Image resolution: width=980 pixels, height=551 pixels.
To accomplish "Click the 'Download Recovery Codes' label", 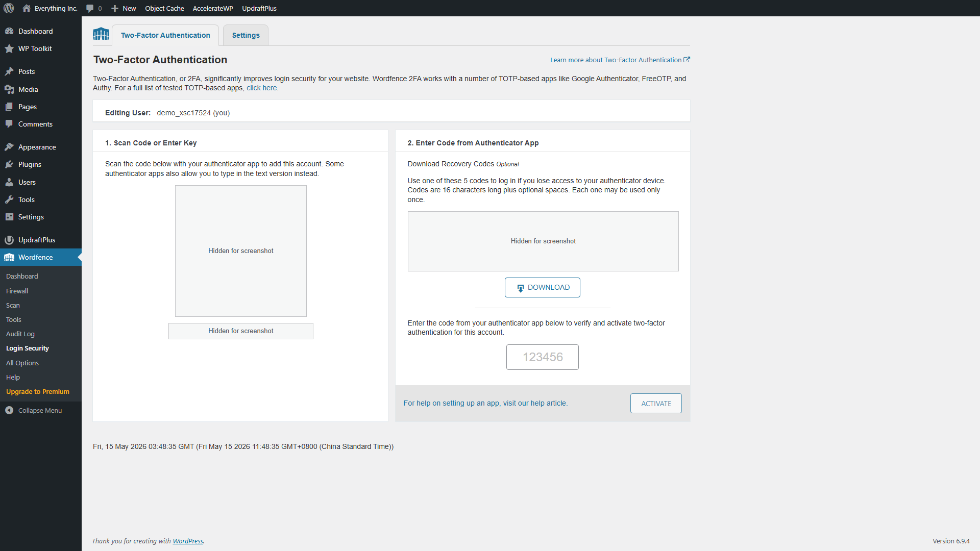I will (451, 164).
